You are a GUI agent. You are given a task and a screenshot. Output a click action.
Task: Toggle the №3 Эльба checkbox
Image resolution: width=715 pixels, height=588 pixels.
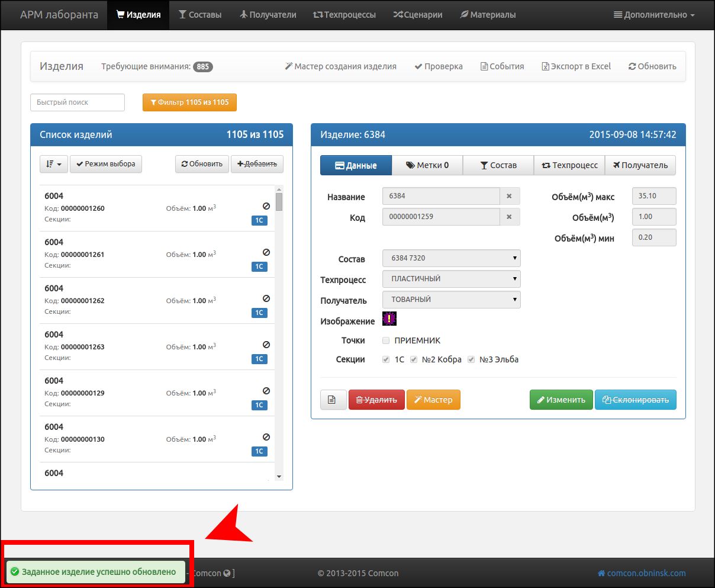coord(471,359)
